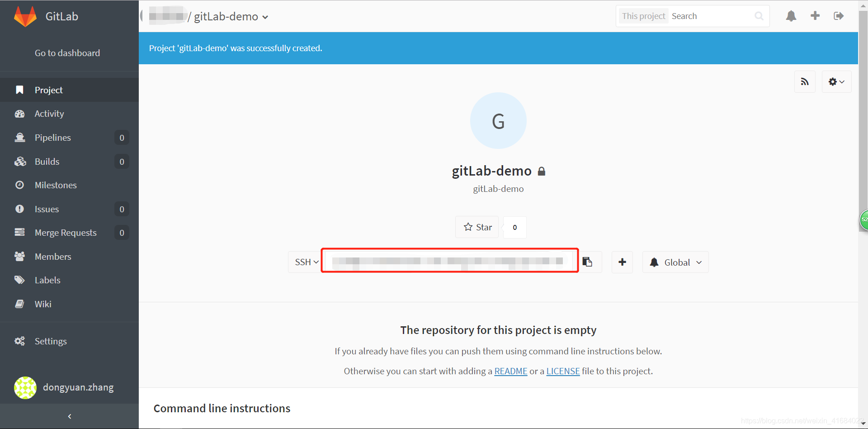Click the dongyuan.zhang avatar image
Image resolution: width=868 pixels, height=429 pixels.
tap(25, 388)
